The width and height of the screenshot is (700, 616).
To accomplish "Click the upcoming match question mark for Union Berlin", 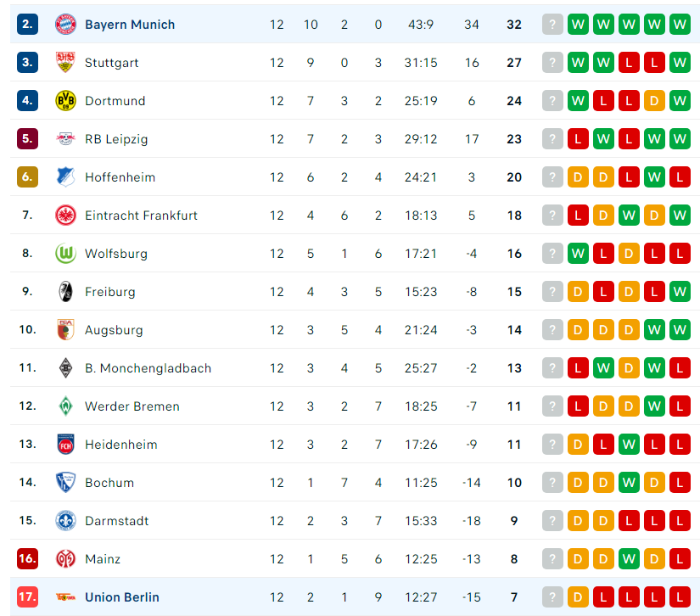I will point(552,597).
